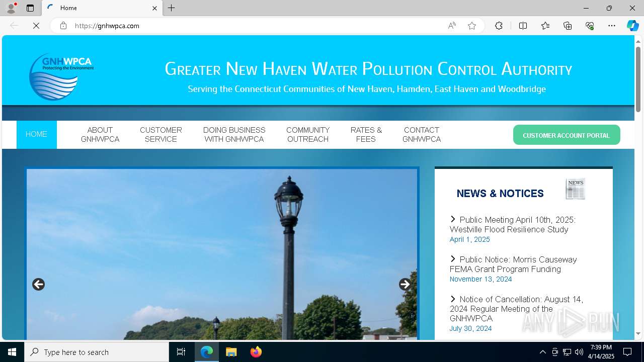Open browser Extensions icon

499,26
